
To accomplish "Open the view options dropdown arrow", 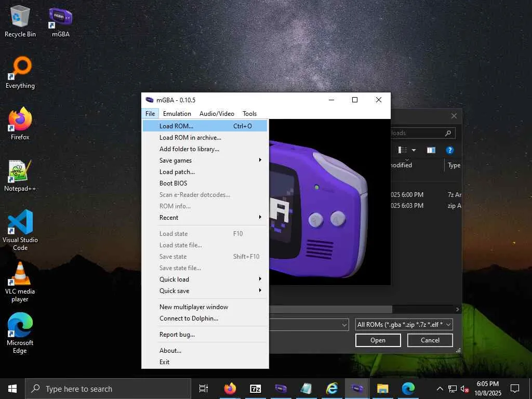I will point(414,150).
